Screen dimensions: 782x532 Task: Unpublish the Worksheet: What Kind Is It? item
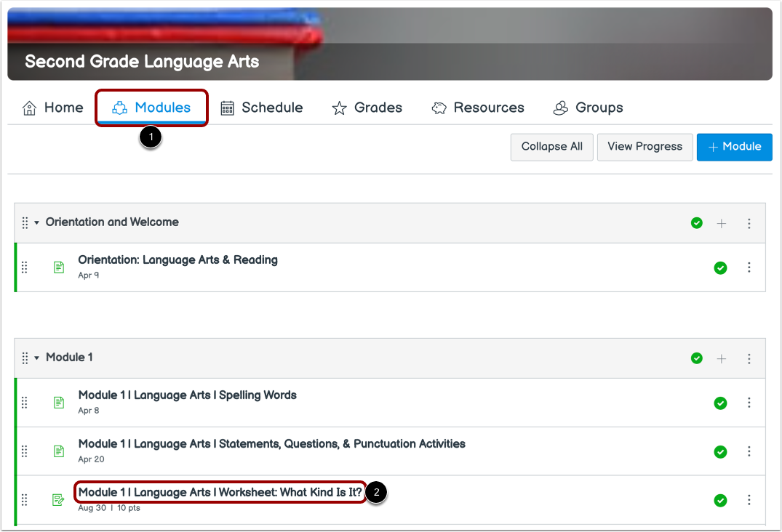(x=720, y=500)
